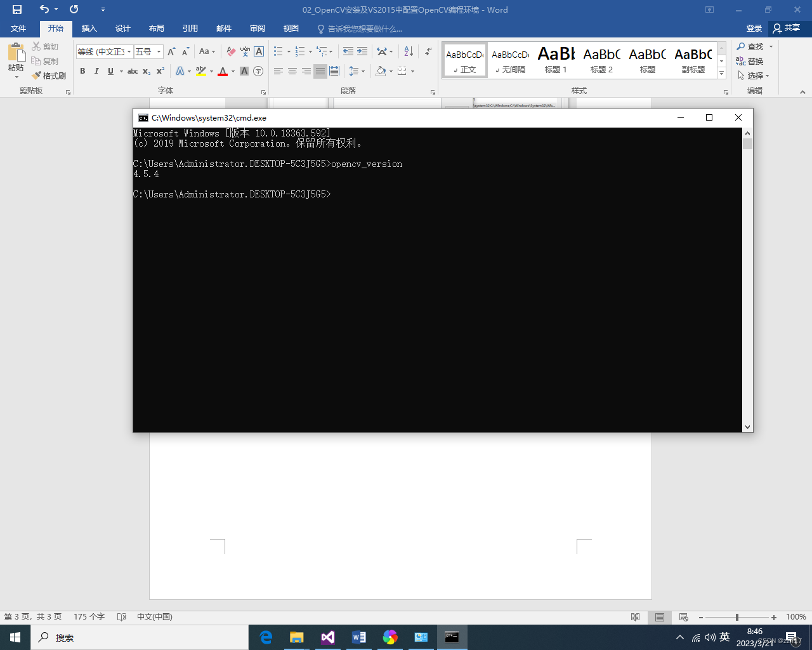Select the Enclose Characters icon
Image resolution: width=812 pixels, height=650 pixels.
[x=258, y=71]
